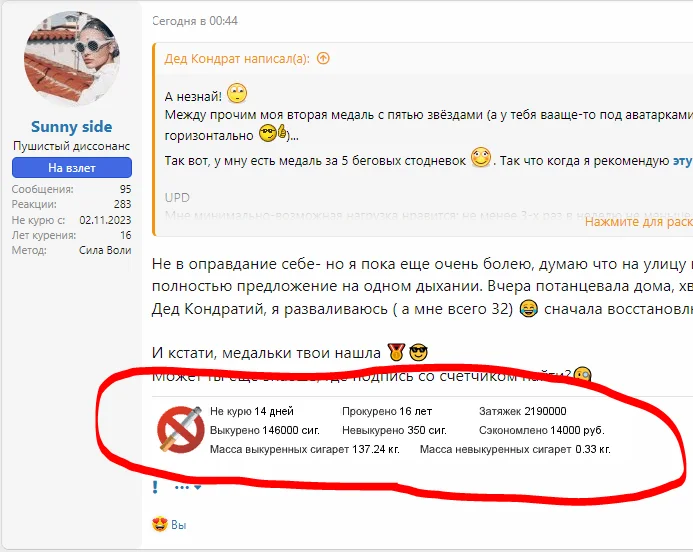Click the no-smoking cigarette signature icon
The height and width of the screenshot is (552, 693).
tap(181, 430)
